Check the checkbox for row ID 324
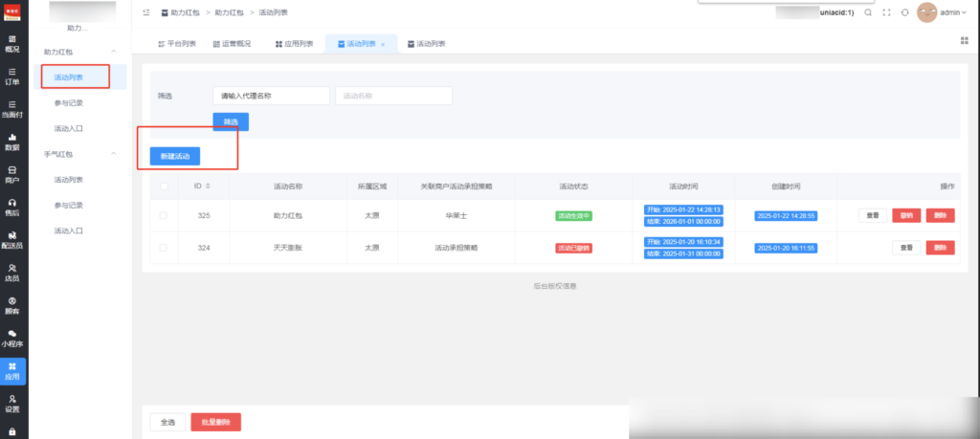 coord(163,248)
